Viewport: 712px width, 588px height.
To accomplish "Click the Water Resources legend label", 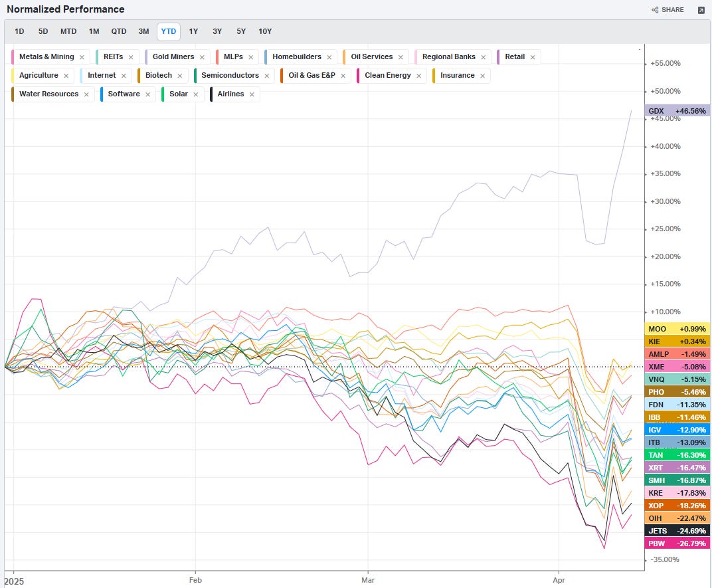I will 48,94.
